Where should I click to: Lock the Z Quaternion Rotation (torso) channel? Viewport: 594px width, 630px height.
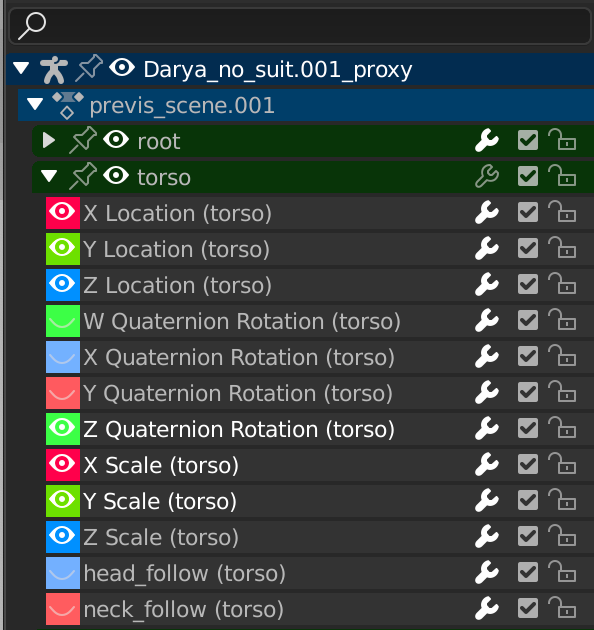coord(562,428)
